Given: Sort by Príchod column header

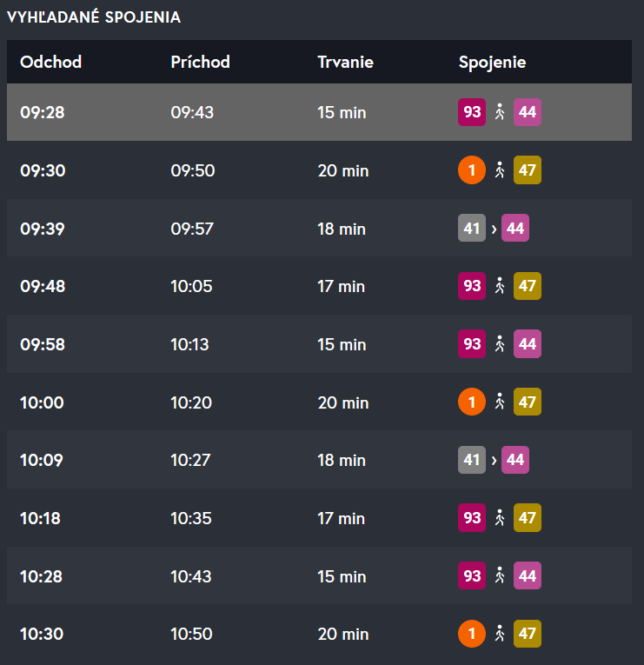Looking at the screenshot, I should 200,63.
